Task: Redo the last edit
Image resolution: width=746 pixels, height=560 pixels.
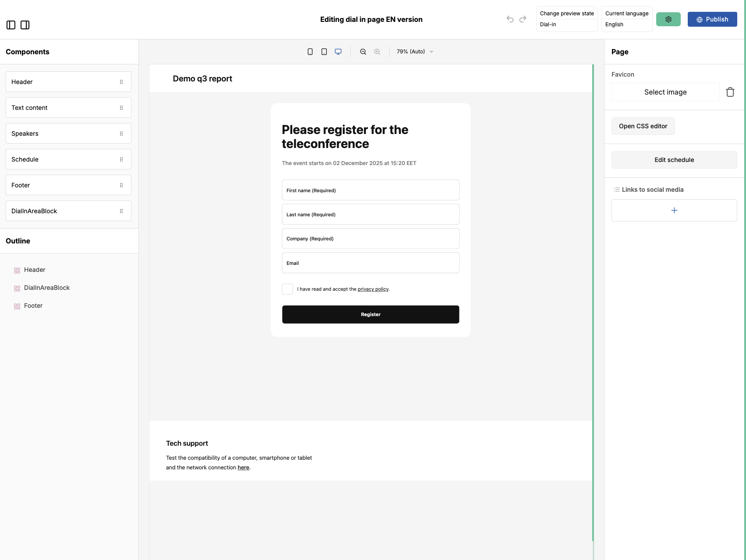Action: [x=523, y=19]
